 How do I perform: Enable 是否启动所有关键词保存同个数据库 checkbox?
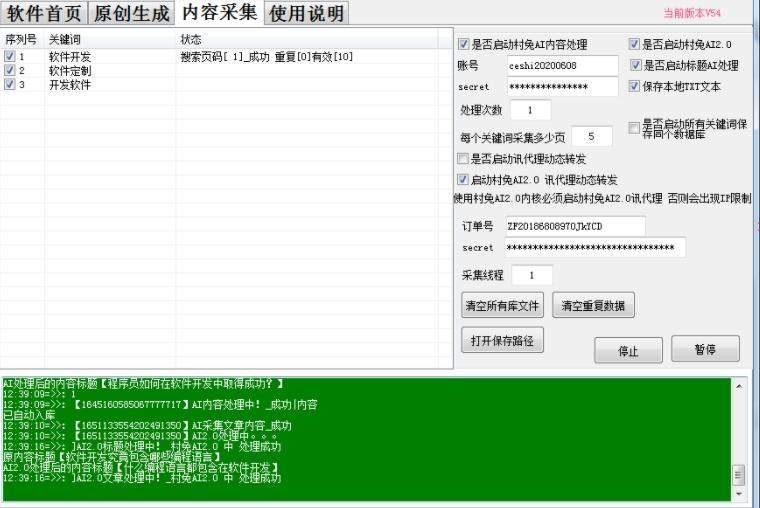coord(633,128)
